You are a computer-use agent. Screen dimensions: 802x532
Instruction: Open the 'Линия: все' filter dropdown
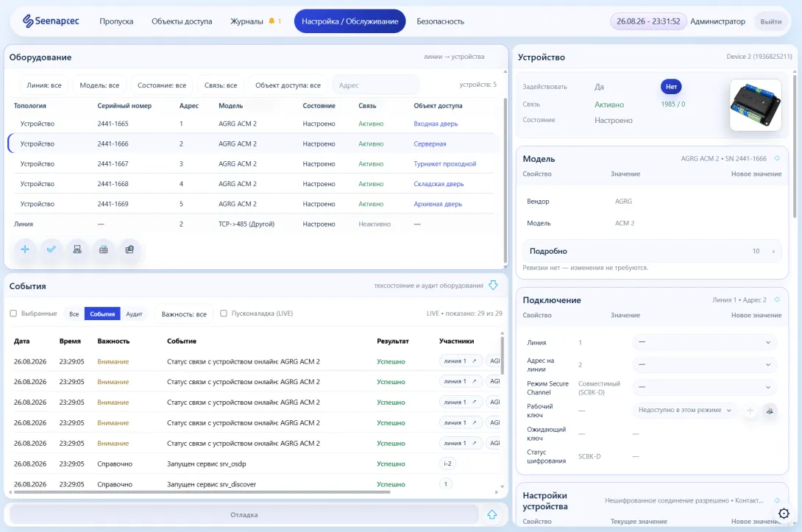tap(44, 85)
